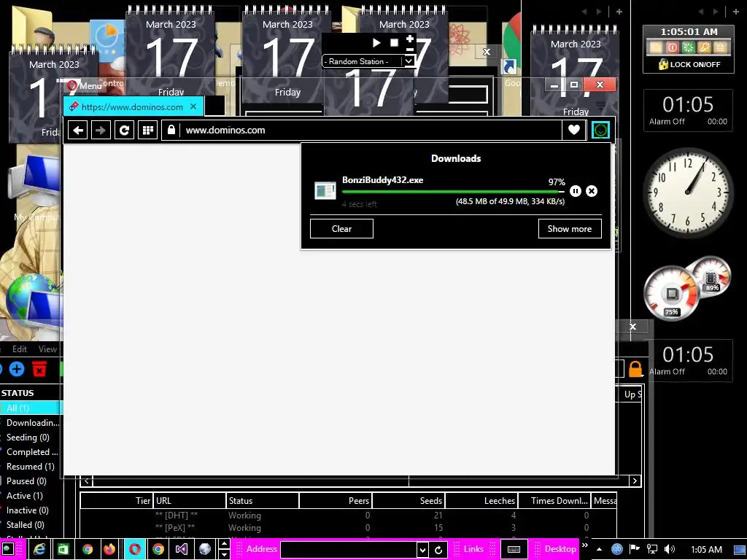
Task: Click the Opera icon on the taskbar
Action: point(135,549)
